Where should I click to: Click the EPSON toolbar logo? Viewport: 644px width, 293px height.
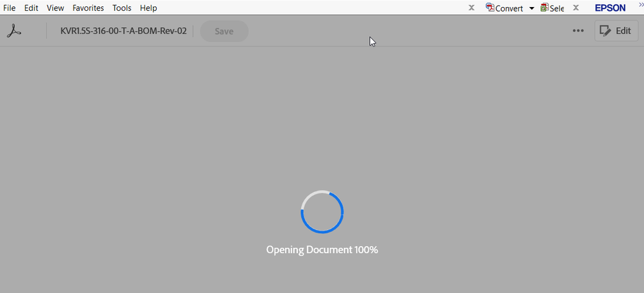610,8
